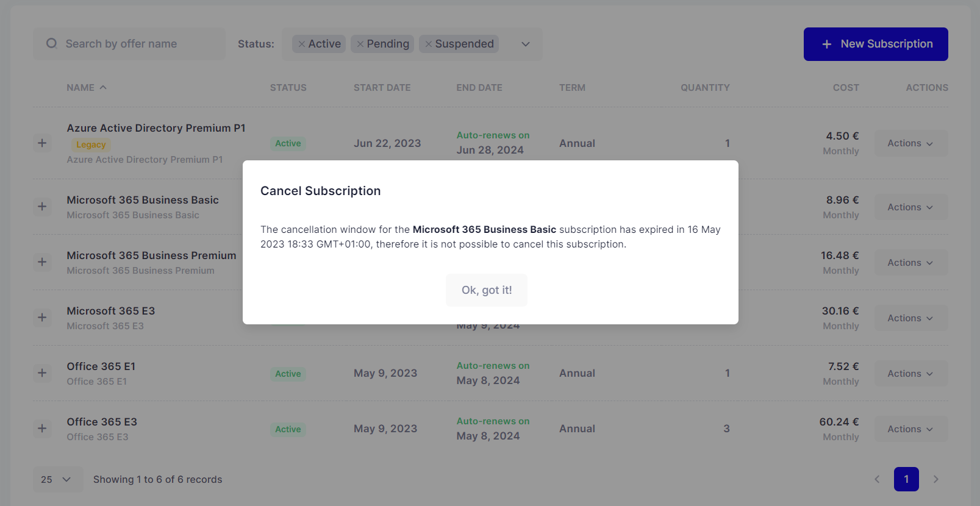Viewport: 980px width, 506px height.
Task: Go to the previous page arrow
Action: pyautogui.click(x=877, y=479)
